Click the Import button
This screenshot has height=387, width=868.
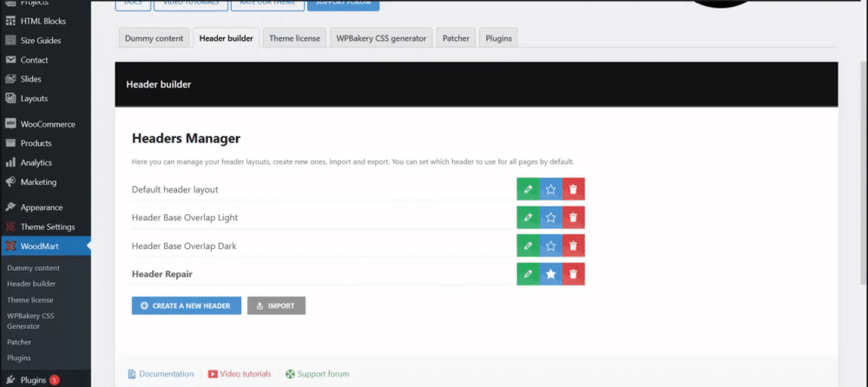(276, 305)
